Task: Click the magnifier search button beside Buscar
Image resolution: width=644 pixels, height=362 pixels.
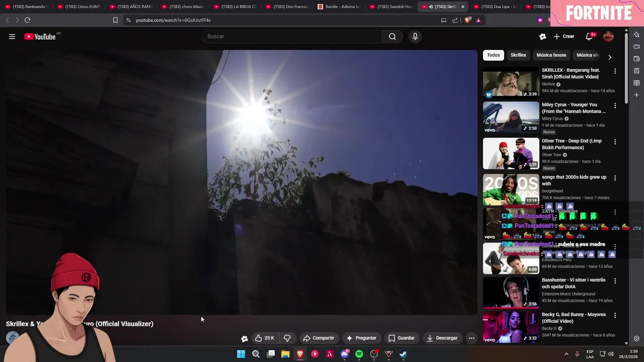Action: pos(392,36)
